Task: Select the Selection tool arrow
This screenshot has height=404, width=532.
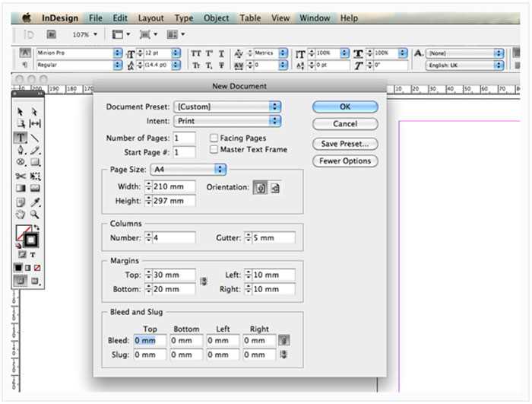Action: pos(20,112)
